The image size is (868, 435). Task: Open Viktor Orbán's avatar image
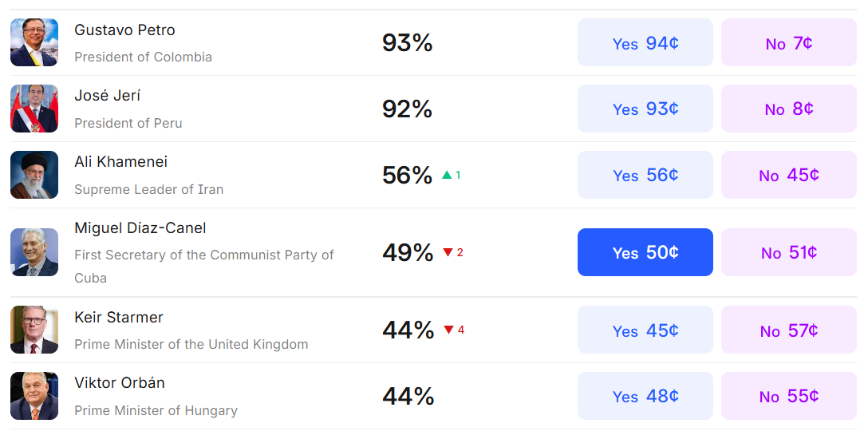point(34,396)
